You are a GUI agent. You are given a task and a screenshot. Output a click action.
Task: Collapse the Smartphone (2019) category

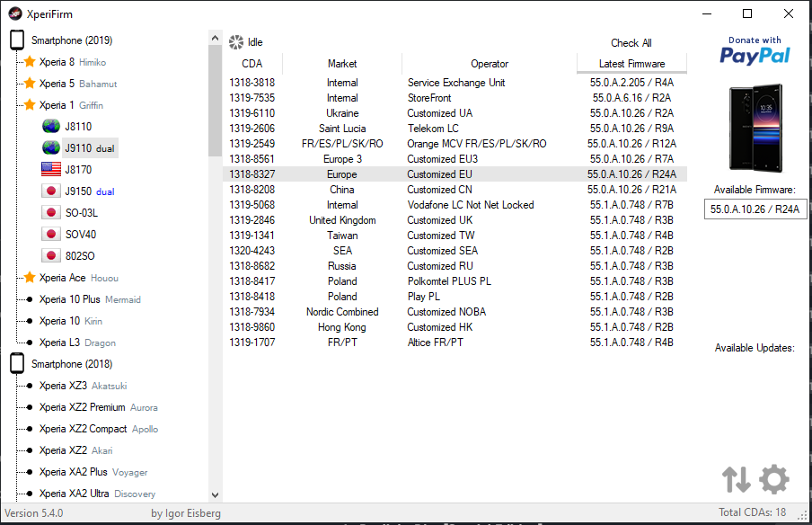[72, 40]
